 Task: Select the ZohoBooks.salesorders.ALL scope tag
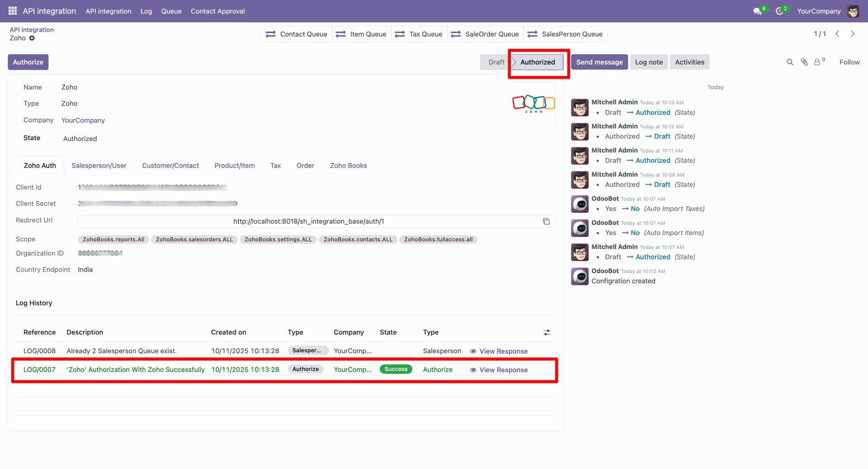(x=194, y=239)
